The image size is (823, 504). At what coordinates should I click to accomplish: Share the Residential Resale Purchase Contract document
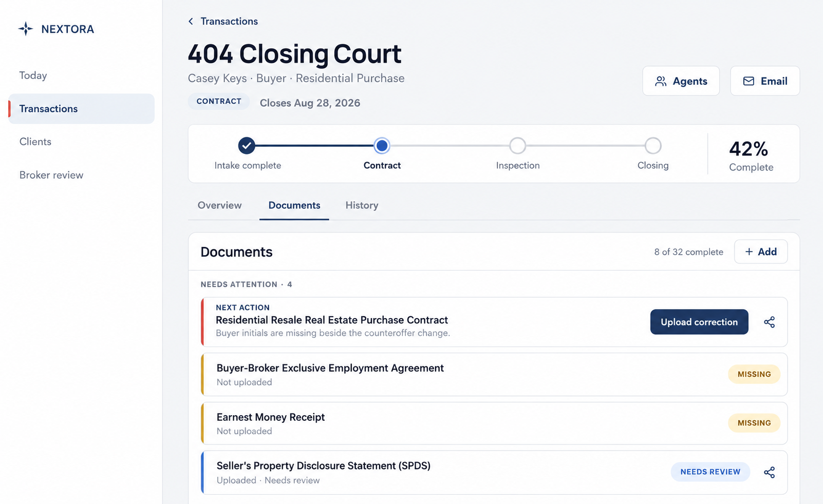769,322
